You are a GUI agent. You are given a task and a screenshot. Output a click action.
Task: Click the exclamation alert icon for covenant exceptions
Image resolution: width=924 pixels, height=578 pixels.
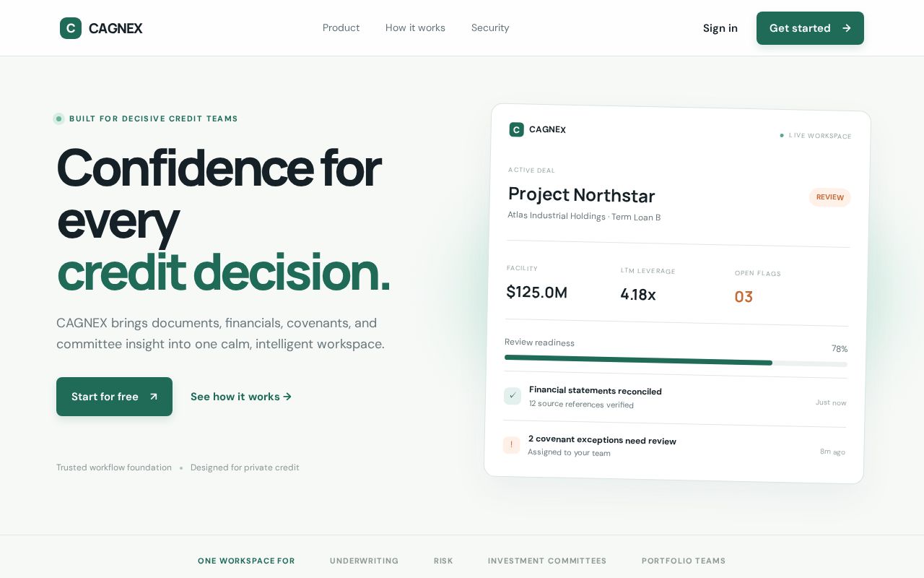(511, 444)
